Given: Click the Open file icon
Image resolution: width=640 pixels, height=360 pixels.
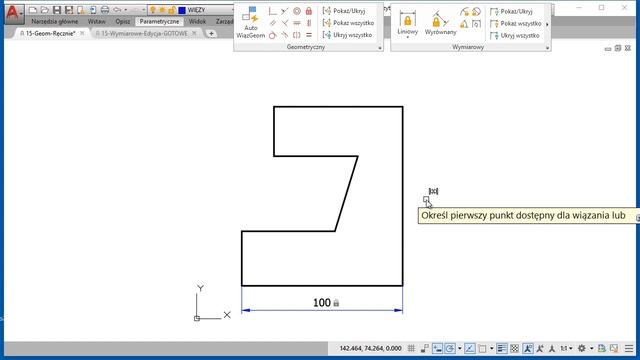Looking at the screenshot, I should point(44,10).
